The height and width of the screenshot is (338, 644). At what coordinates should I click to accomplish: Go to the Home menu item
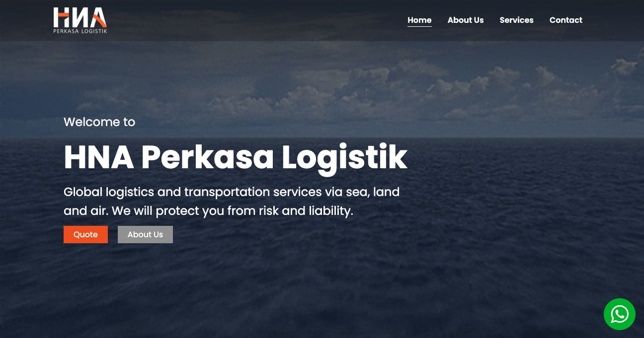click(419, 20)
